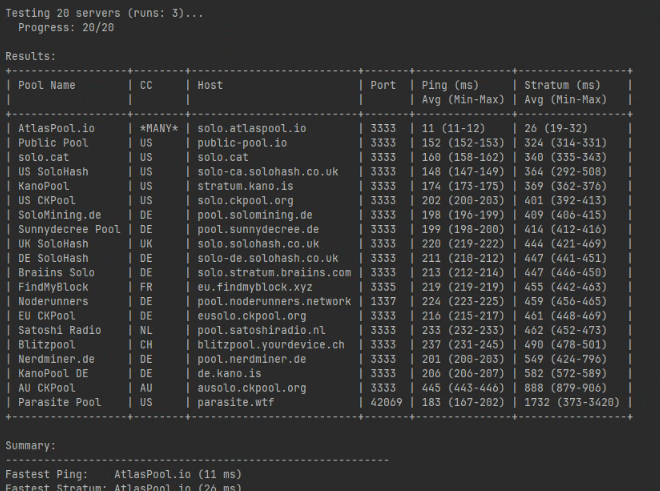Screen dimensions: 660x491
Task: Click the "Progress: 20/20" text
Action: (66, 27)
